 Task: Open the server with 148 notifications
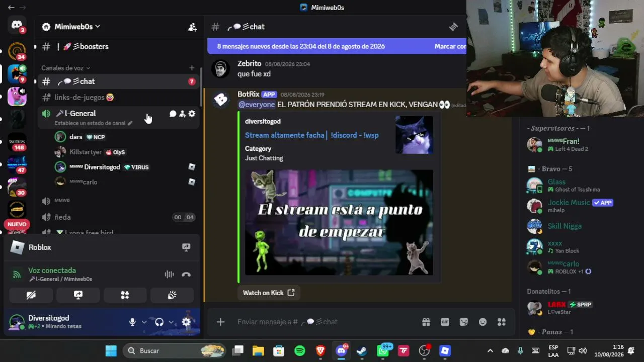(17, 142)
